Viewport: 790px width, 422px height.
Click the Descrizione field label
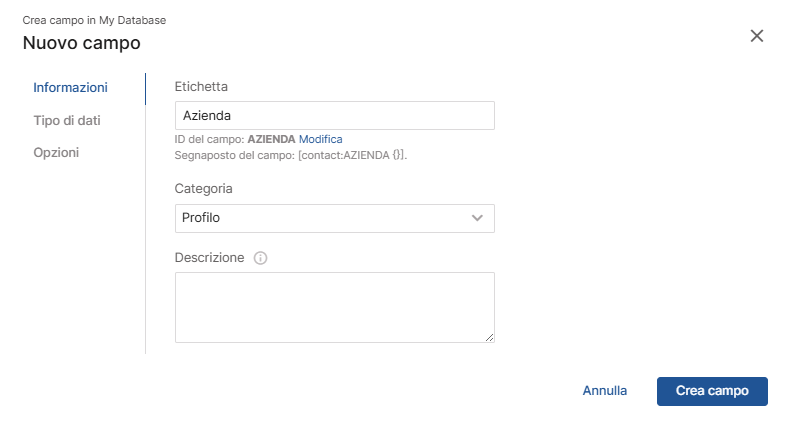click(x=209, y=257)
